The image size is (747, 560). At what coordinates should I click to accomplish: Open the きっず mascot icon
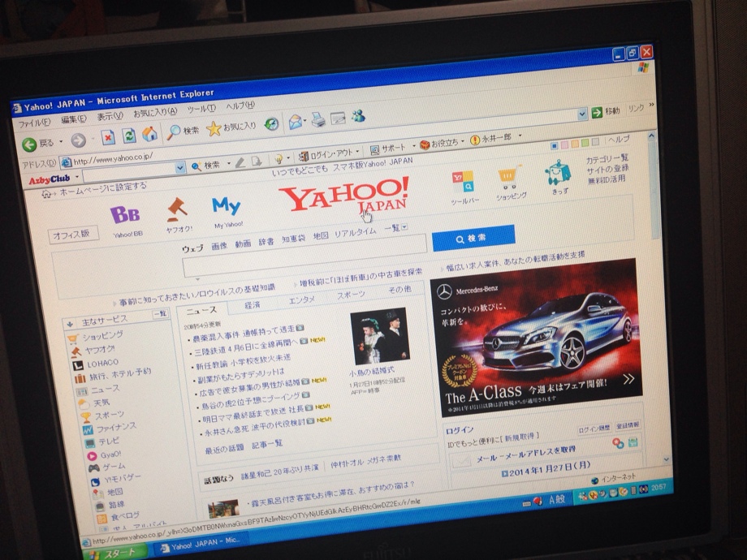pyautogui.click(x=558, y=172)
